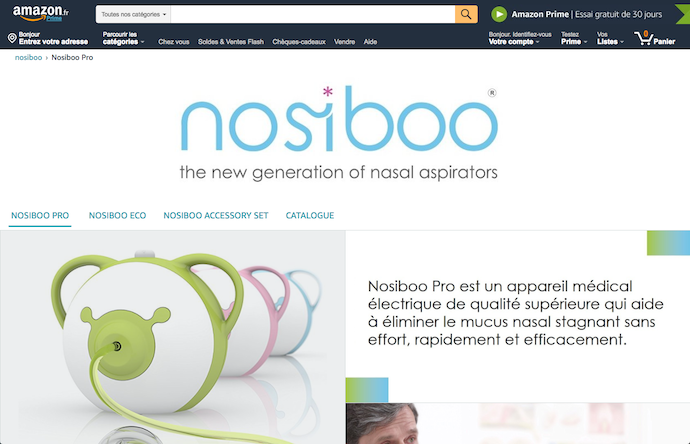Open the shopping cart Panier icon
The height and width of the screenshot is (444, 690).
(x=655, y=38)
